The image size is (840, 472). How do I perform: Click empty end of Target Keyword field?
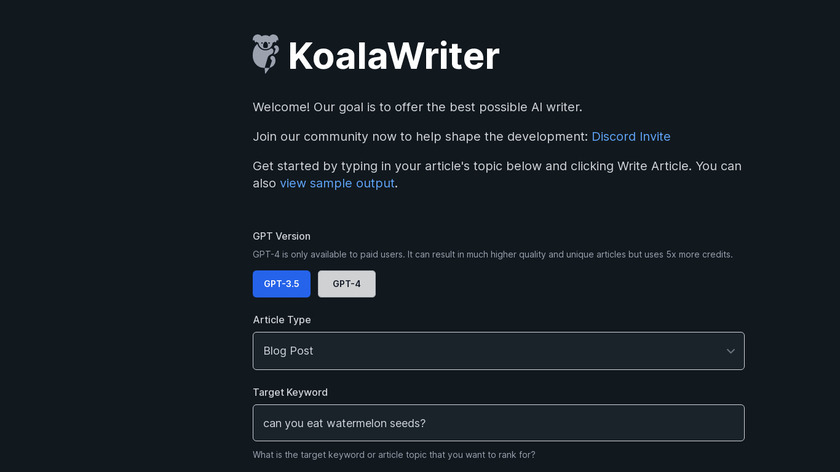620,423
